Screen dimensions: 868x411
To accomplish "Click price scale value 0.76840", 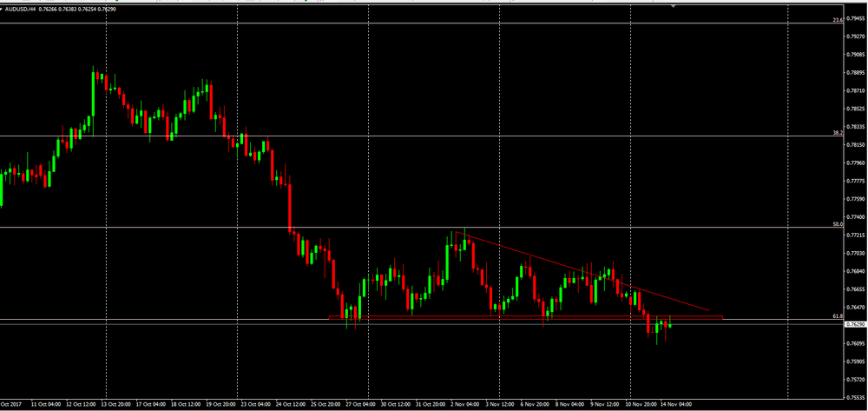I will point(856,271).
